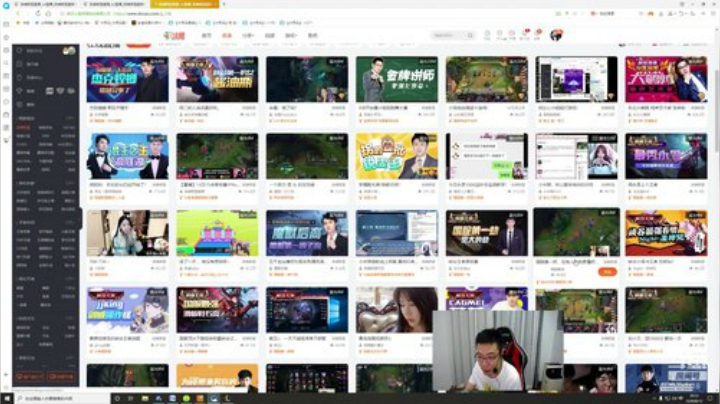Image resolution: width=720 pixels, height=404 pixels.
Task: Open the two men in tuxedos thumbnail
Action: pos(128,156)
